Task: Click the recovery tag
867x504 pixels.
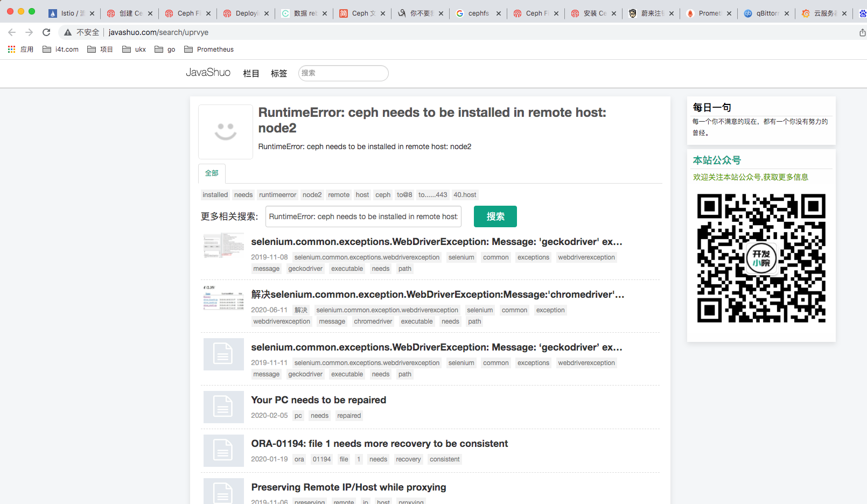Action: (408, 459)
